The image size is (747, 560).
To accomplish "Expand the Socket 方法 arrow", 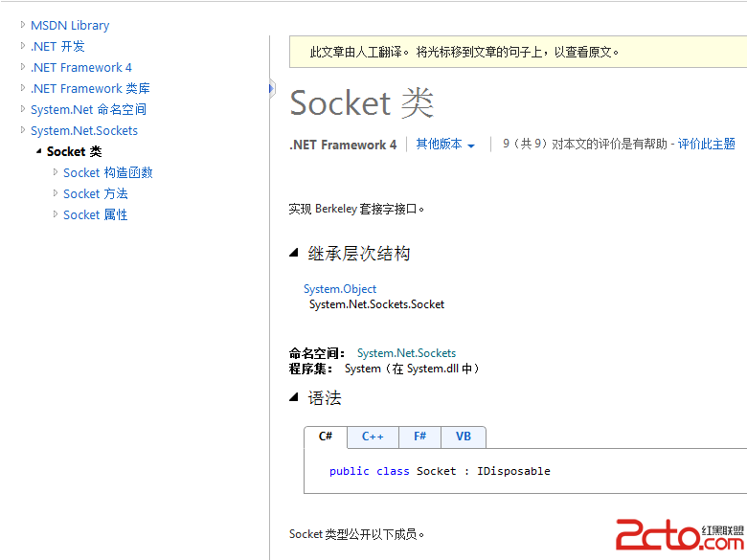I will 56,192.
